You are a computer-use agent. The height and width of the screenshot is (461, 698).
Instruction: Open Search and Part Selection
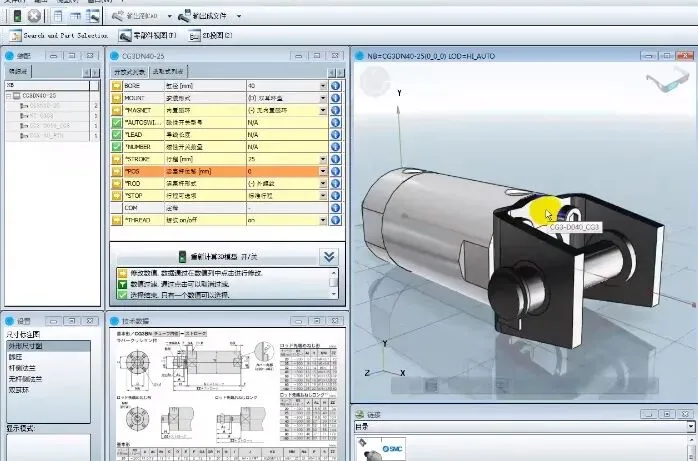pyautogui.click(x=59, y=36)
